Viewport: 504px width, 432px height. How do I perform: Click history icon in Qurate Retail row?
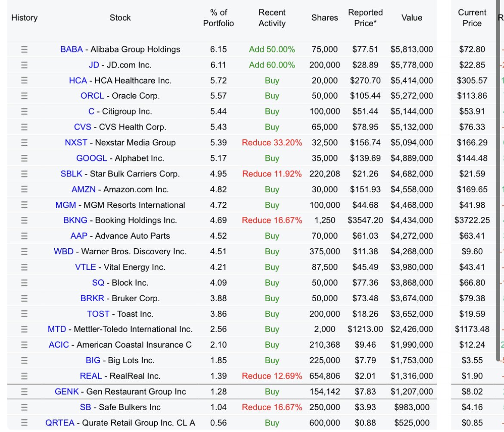(x=24, y=423)
